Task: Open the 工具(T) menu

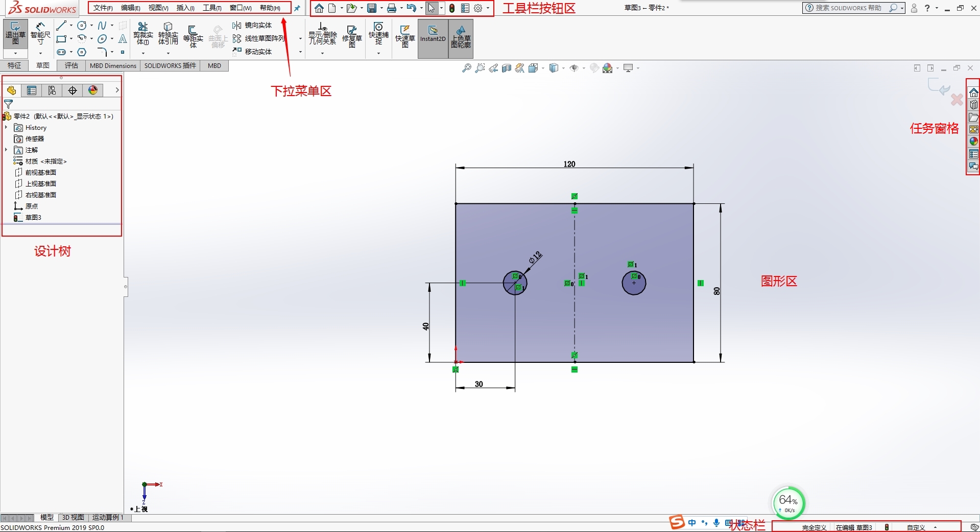Action: click(212, 8)
